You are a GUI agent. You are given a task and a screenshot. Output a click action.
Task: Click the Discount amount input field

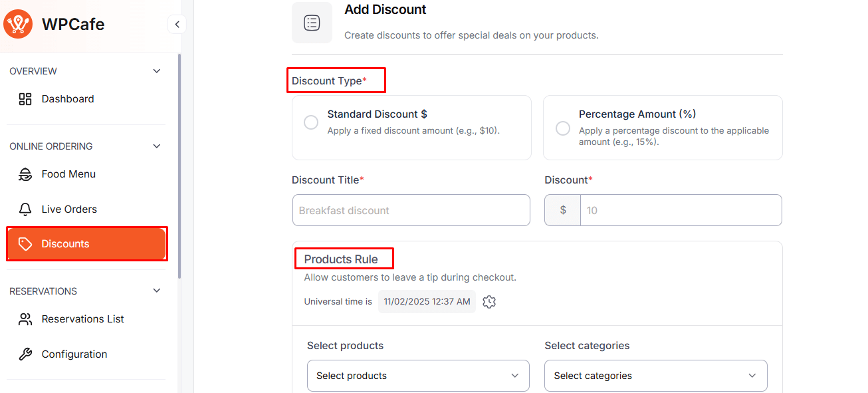[x=681, y=210]
